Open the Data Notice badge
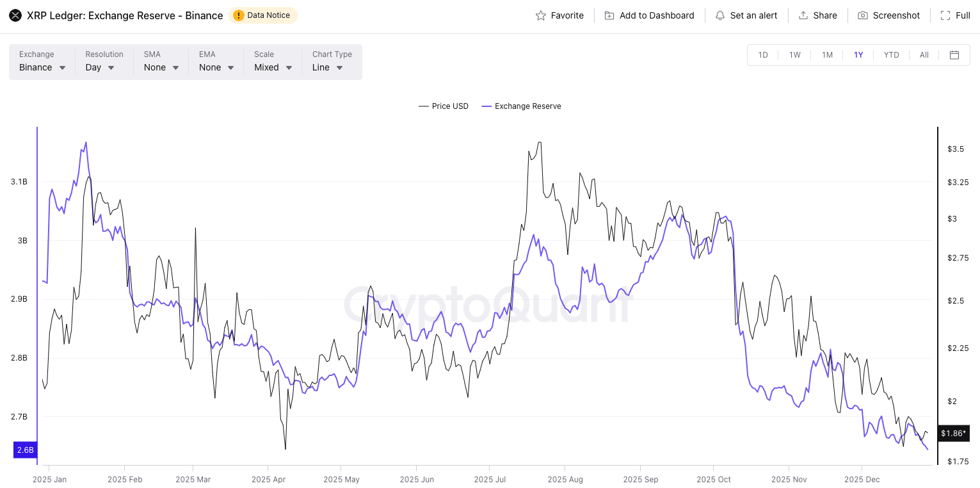The width and height of the screenshot is (980, 488). 262,15
